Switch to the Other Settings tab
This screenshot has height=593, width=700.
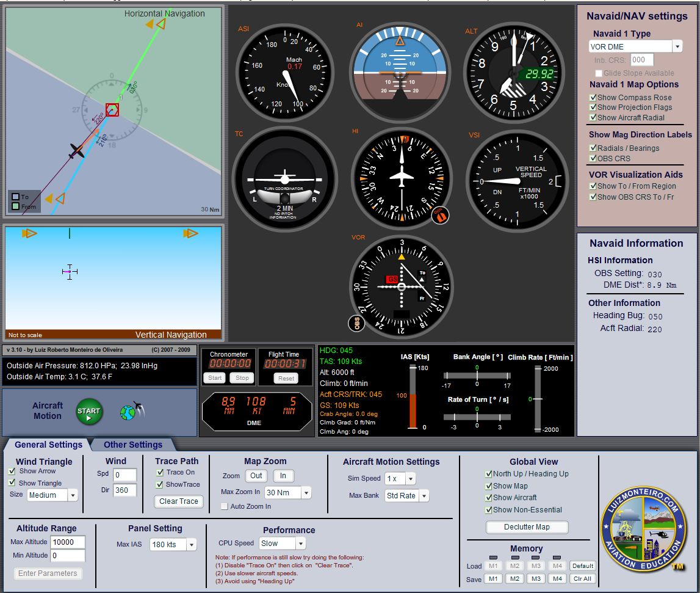coord(132,445)
